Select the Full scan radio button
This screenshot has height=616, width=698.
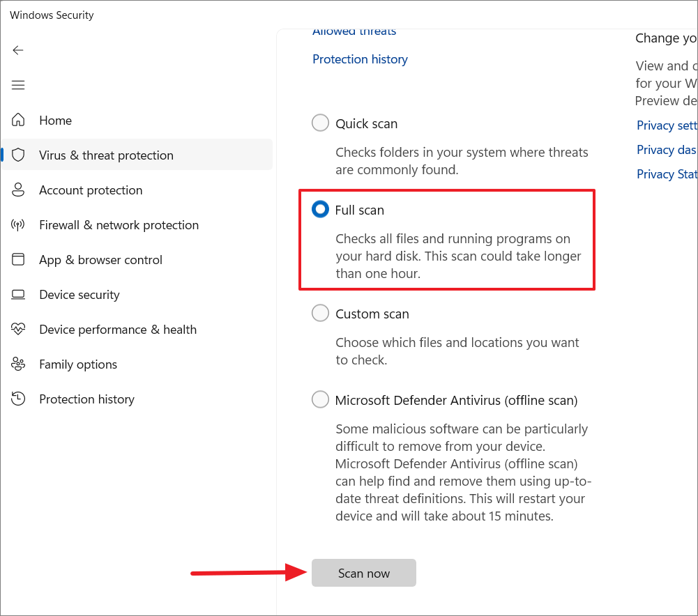coord(320,209)
